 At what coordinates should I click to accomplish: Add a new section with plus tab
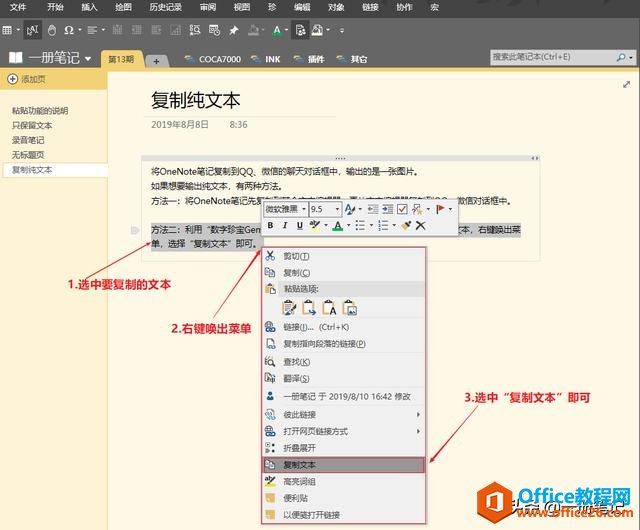[x=156, y=61]
